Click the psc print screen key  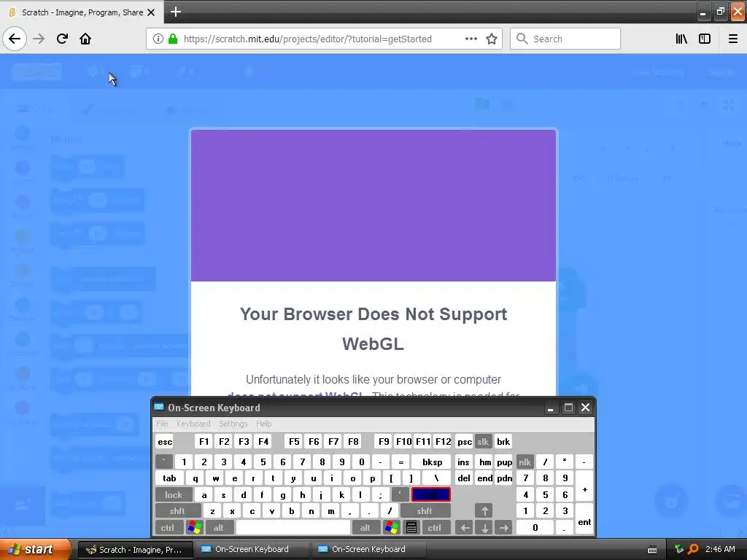click(465, 441)
